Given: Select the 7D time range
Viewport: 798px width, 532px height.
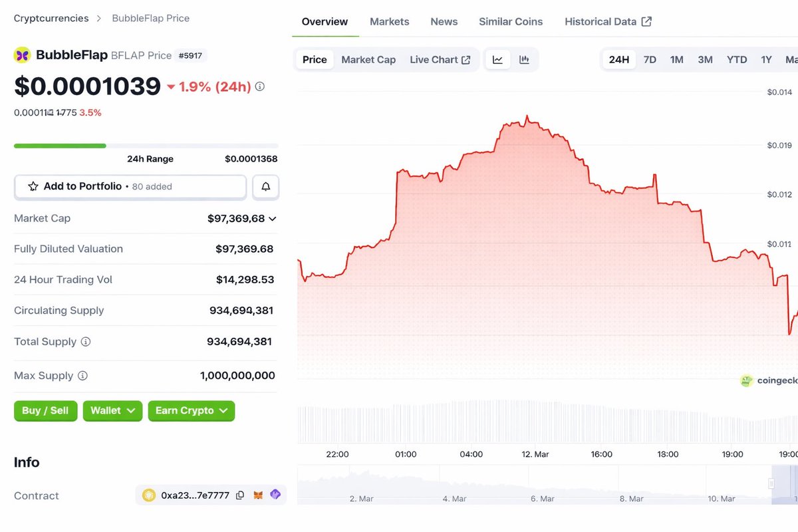Looking at the screenshot, I should 650,60.
